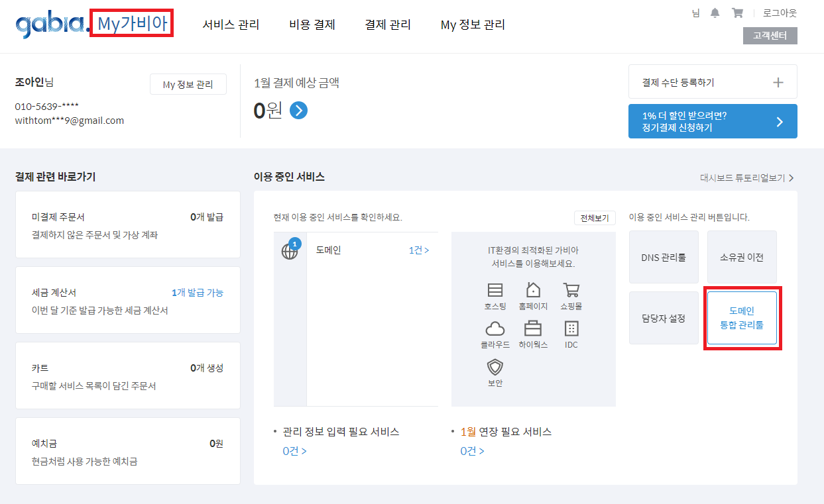Open the 서비스 관리 menu
This screenshot has height=504, width=824.
[231, 25]
